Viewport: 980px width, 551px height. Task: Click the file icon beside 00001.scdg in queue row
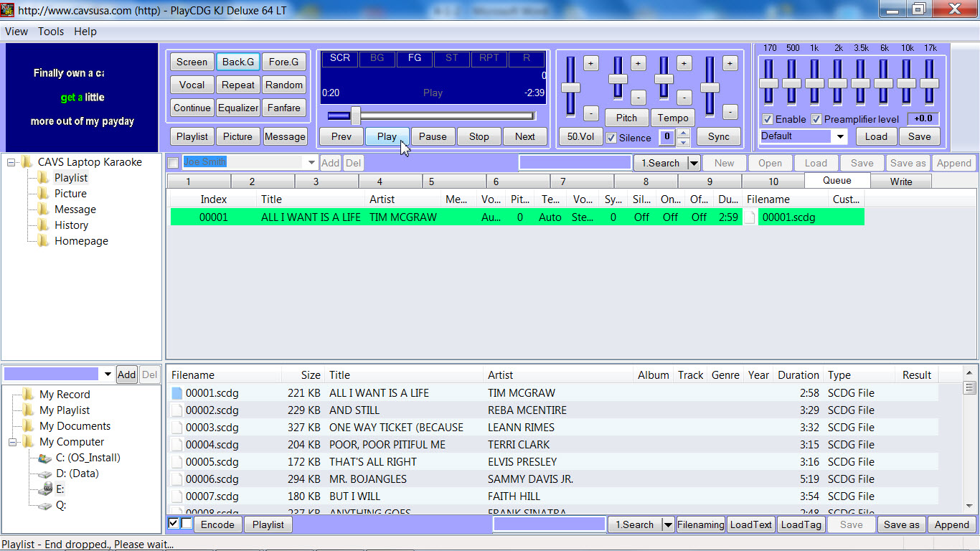point(750,217)
